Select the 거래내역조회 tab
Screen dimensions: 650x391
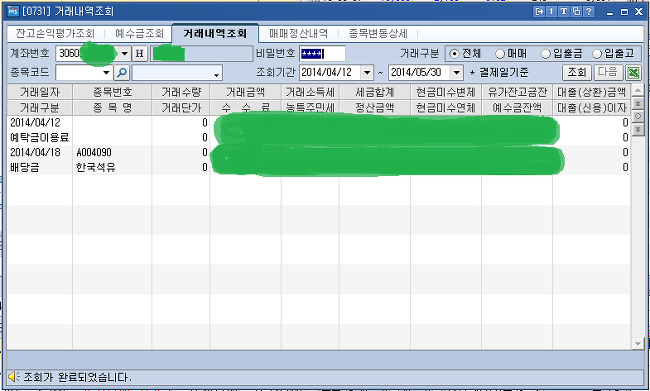coord(215,33)
